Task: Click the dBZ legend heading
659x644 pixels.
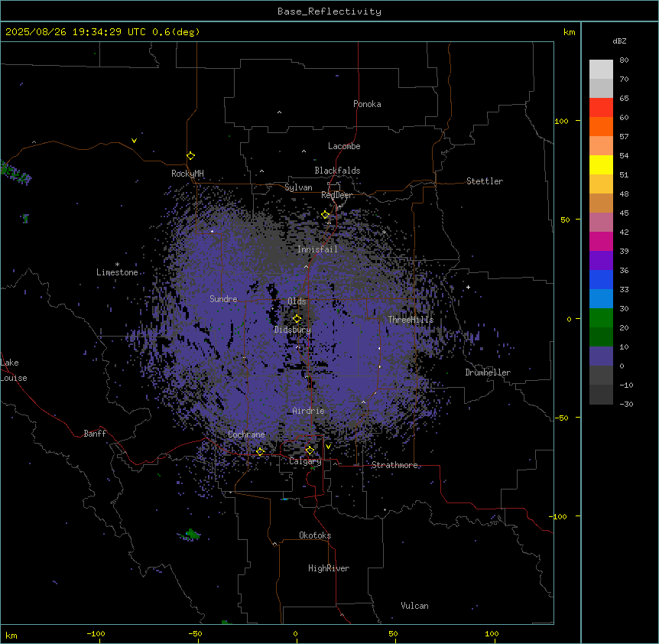Action: [619, 41]
